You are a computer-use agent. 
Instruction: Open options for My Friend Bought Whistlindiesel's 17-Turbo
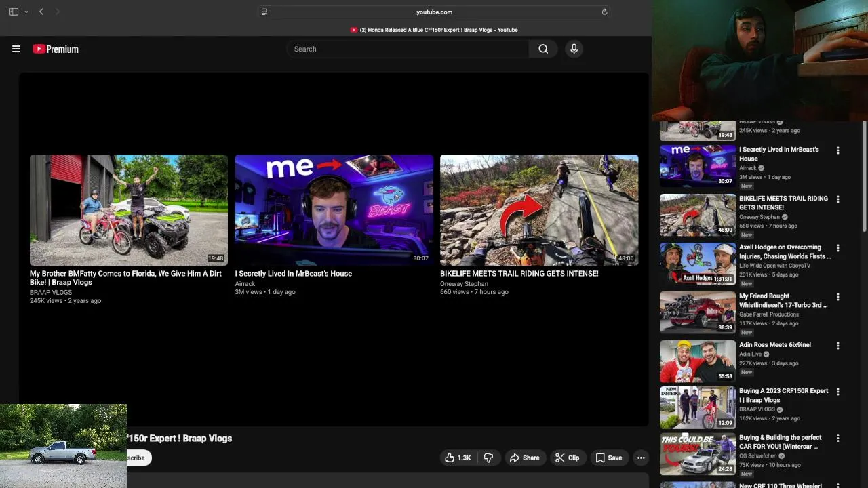(x=838, y=297)
